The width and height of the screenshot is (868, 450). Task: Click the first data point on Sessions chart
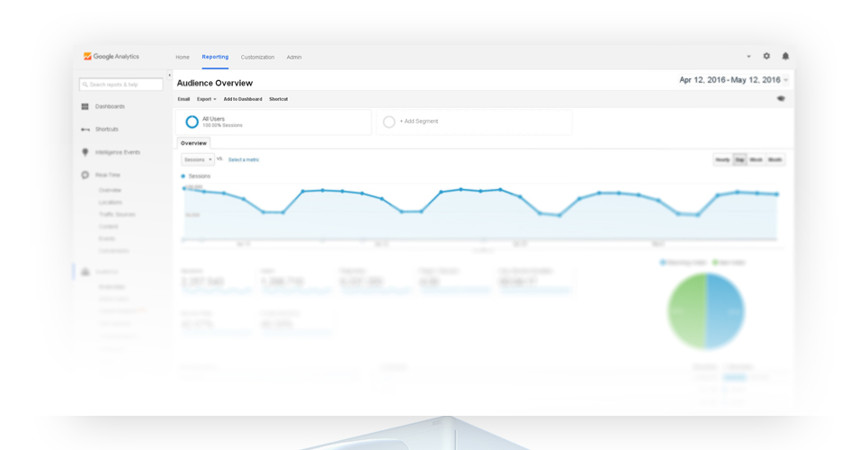[184, 189]
